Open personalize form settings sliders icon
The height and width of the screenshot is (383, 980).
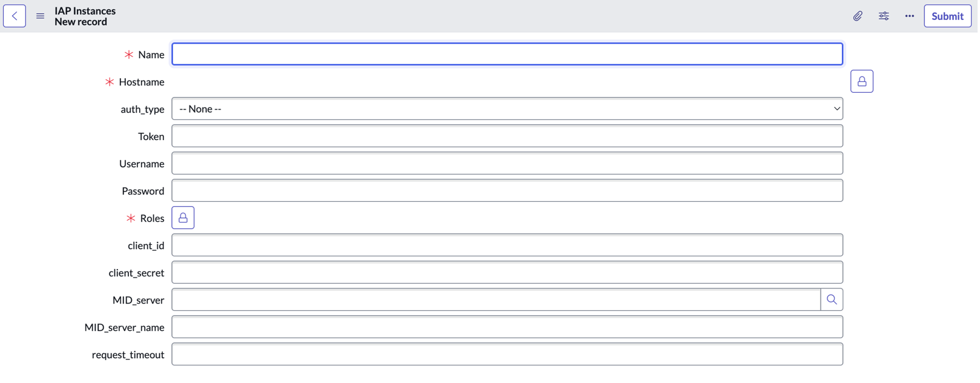click(884, 16)
